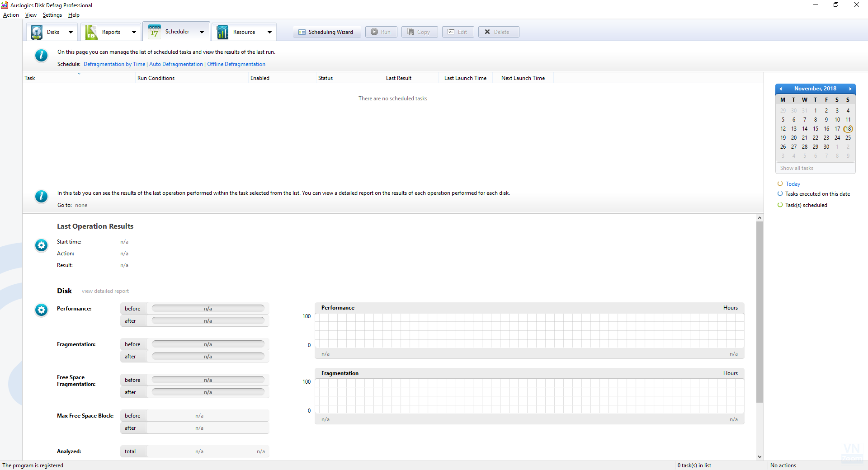This screenshot has height=470, width=868.
Task: Click 'There are no scheduled tasks' message
Action: 393,99
